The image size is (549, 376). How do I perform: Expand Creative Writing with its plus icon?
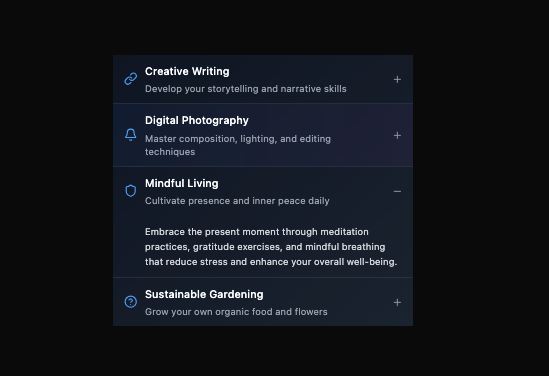coord(397,79)
